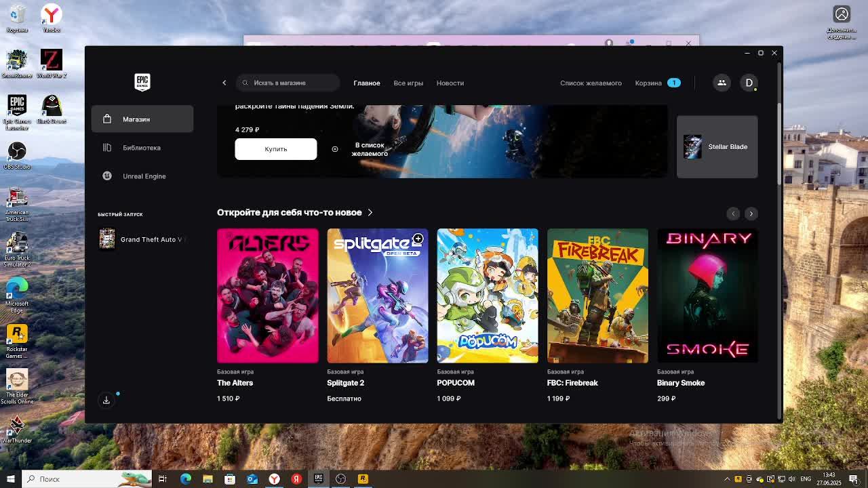Open American Truck Simulator desktop shortcut
The image size is (868, 488).
pos(17,204)
